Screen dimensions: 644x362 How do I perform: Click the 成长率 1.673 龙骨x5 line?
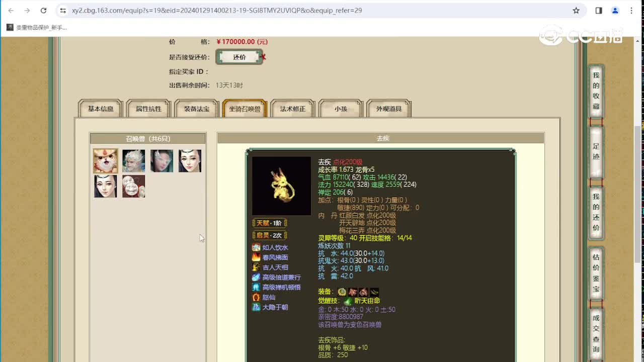(x=346, y=169)
